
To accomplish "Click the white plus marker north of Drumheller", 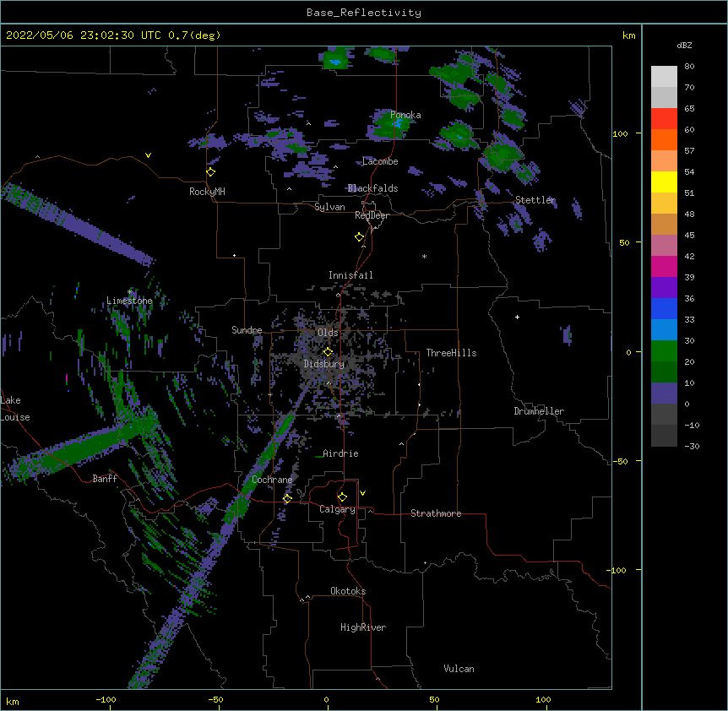I will pos(517,317).
